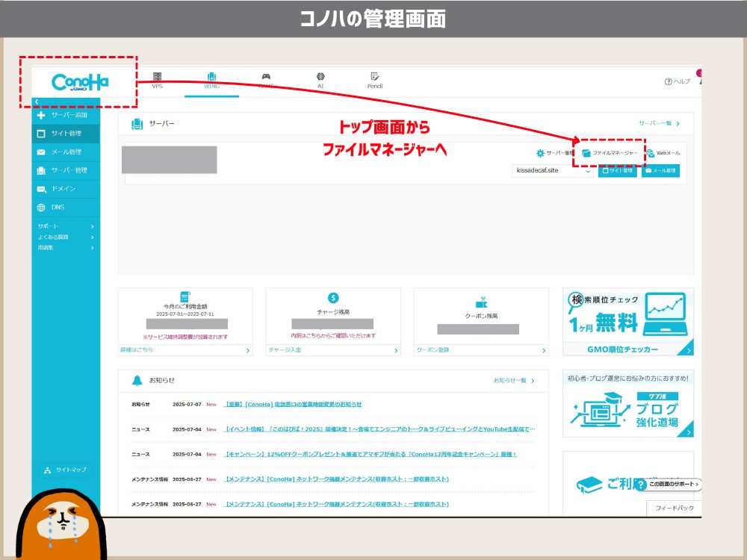Select the WING tab
The image size is (747, 560).
coord(211,81)
